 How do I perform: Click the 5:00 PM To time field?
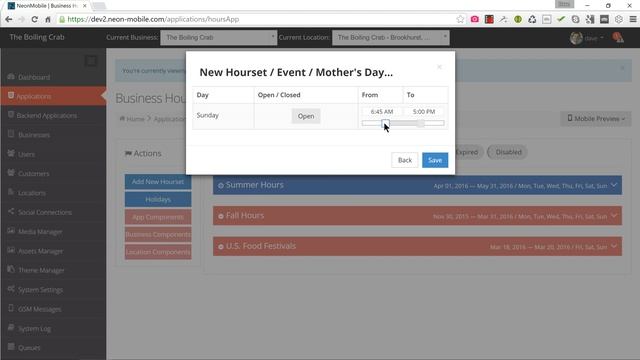coord(424,111)
